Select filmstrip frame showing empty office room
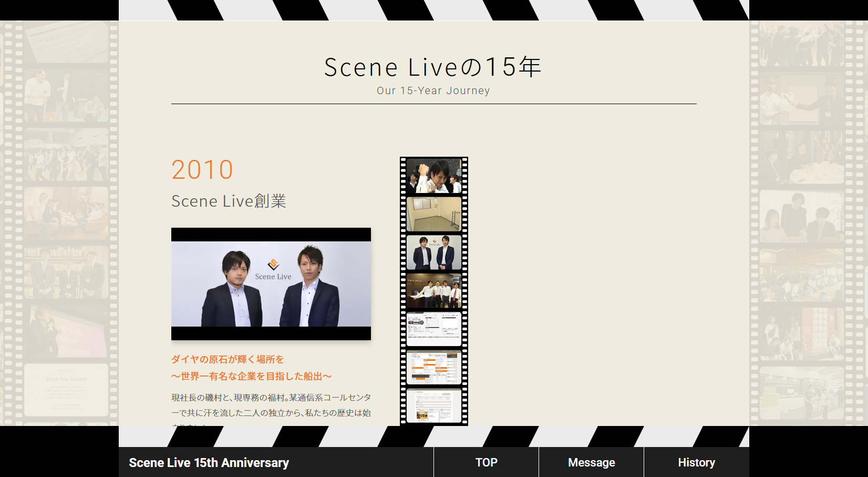The image size is (868, 477). 434,214
